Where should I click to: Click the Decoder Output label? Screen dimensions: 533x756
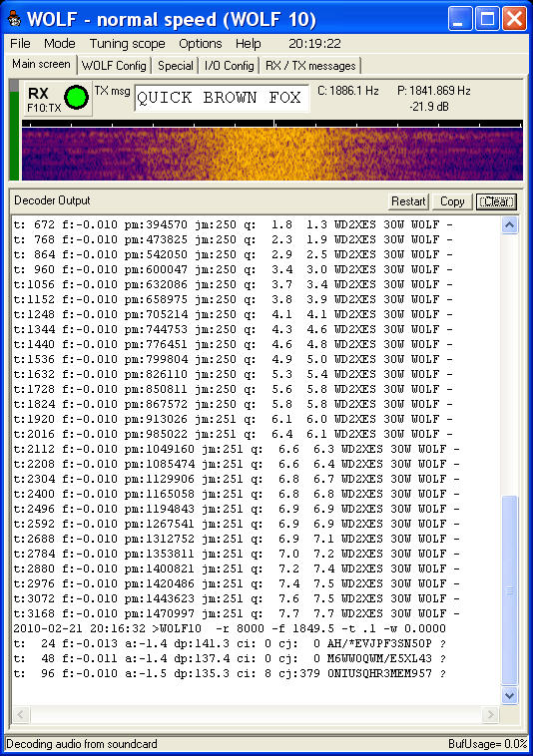pos(52,200)
